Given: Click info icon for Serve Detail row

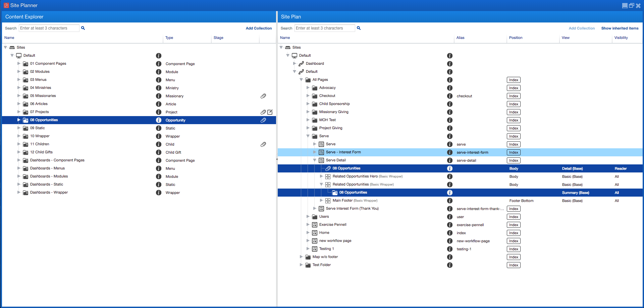Looking at the screenshot, I should coord(450,160).
